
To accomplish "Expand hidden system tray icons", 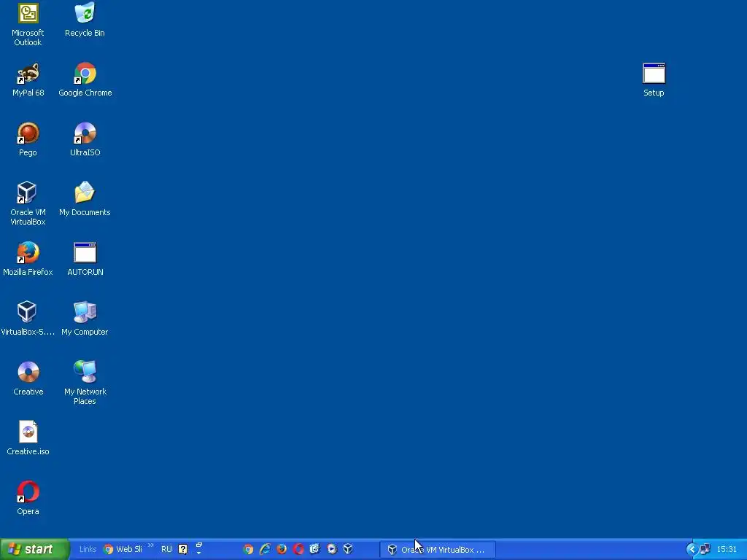I will [x=692, y=550].
